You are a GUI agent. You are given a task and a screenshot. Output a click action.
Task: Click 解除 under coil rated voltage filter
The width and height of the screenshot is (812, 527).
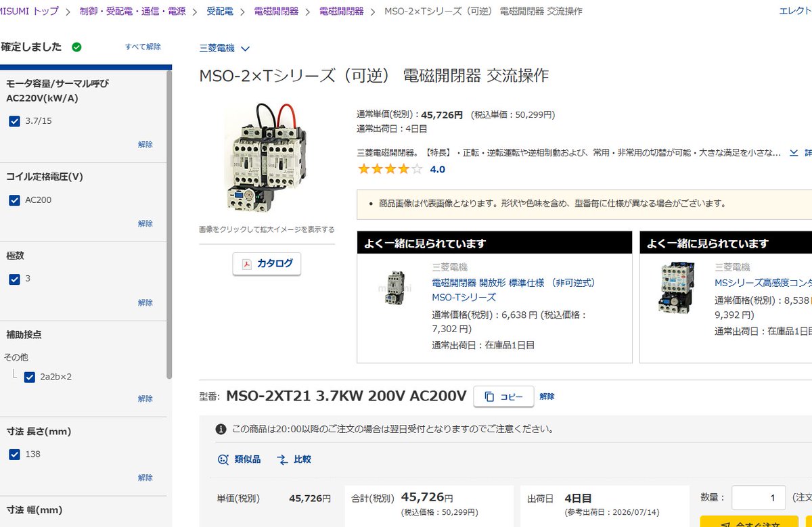145,224
